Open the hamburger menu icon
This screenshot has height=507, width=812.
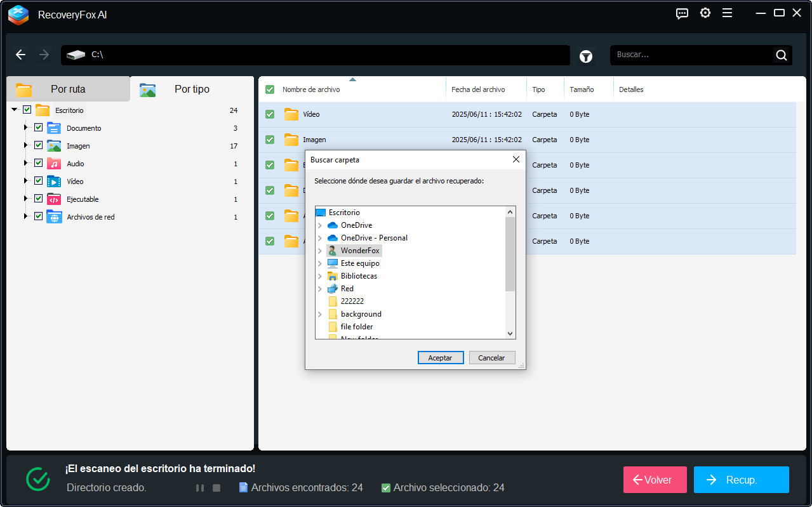727,13
